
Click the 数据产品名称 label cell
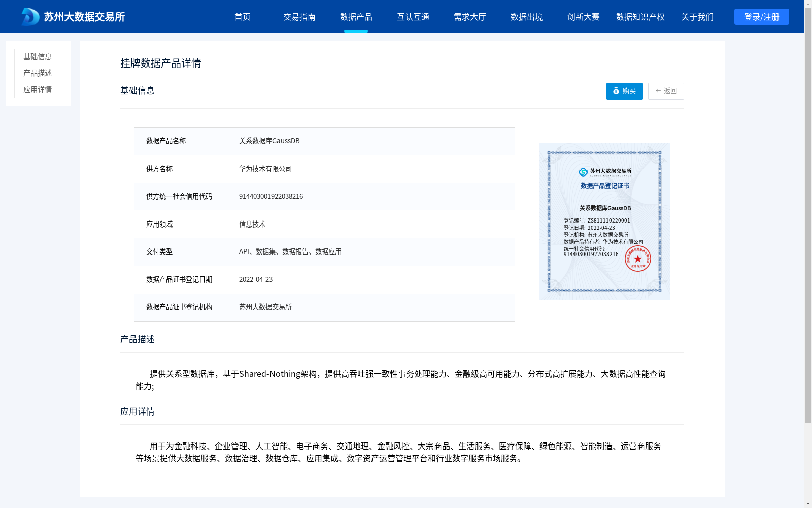click(183, 141)
